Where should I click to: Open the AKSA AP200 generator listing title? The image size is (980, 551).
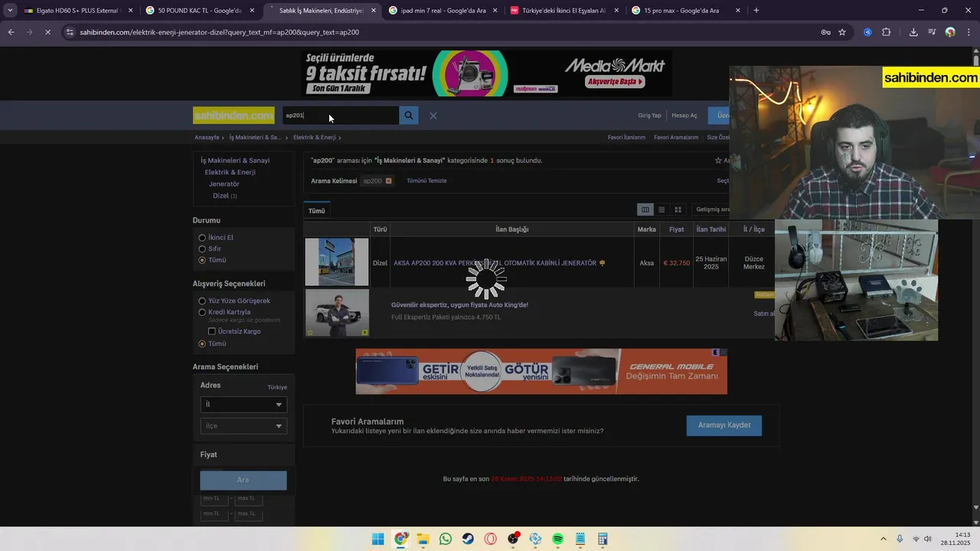[x=495, y=263]
